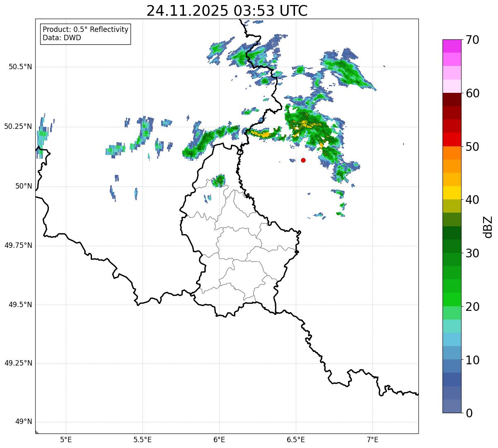Click the dBZ colorbar axis title
The height and width of the screenshot is (448, 498).
[488, 227]
